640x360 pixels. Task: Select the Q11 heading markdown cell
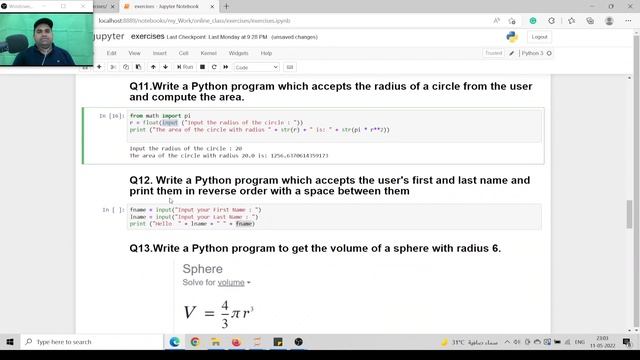[331, 91]
